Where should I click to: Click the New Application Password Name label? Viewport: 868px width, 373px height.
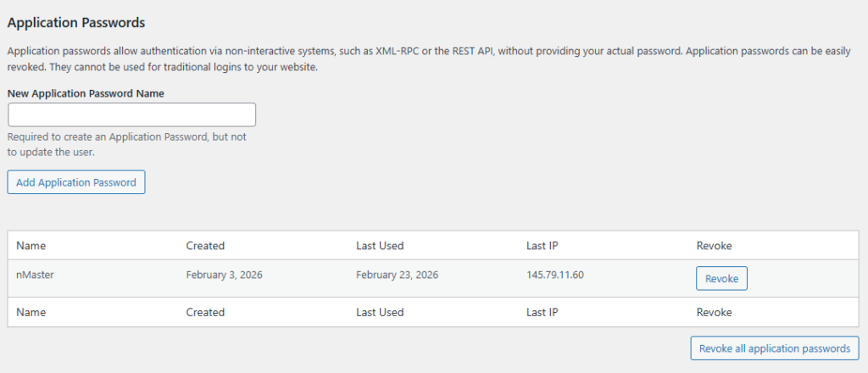[x=86, y=93]
